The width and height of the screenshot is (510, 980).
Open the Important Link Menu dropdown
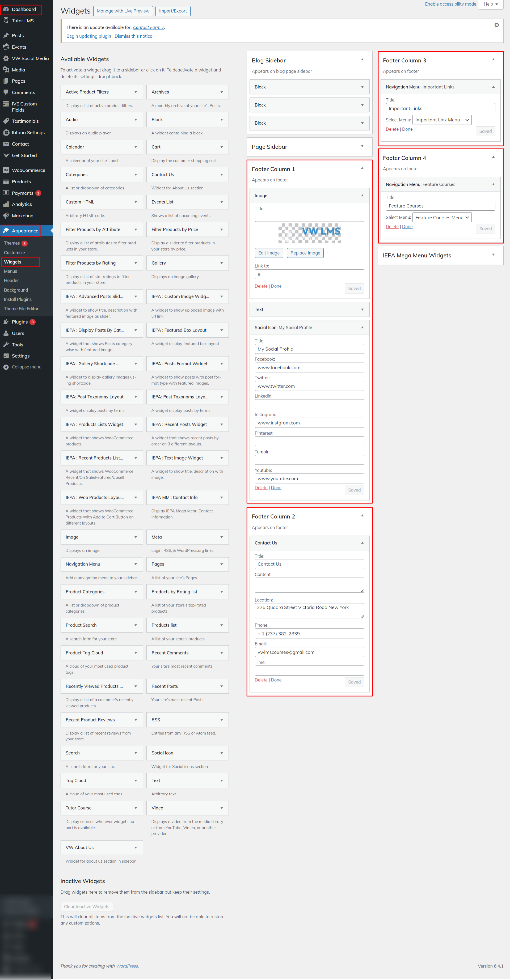(441, 120)
